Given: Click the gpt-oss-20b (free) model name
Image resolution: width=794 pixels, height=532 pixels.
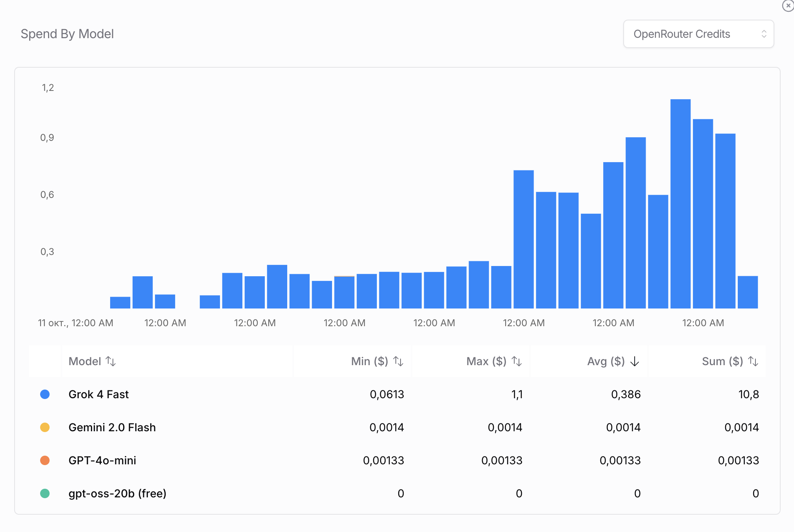Looking at the screenshot, I should tap(117, 493).
